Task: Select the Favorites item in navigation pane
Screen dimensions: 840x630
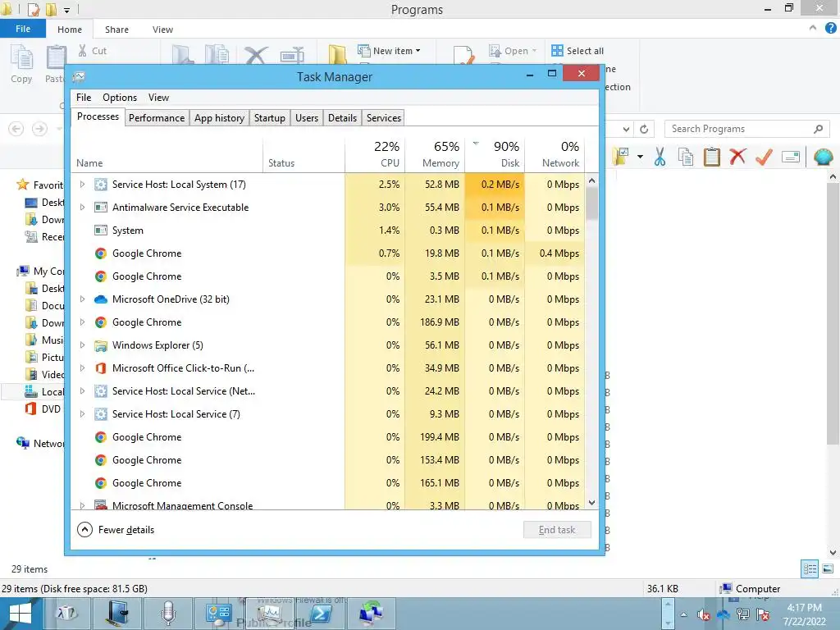Action: 40,185
